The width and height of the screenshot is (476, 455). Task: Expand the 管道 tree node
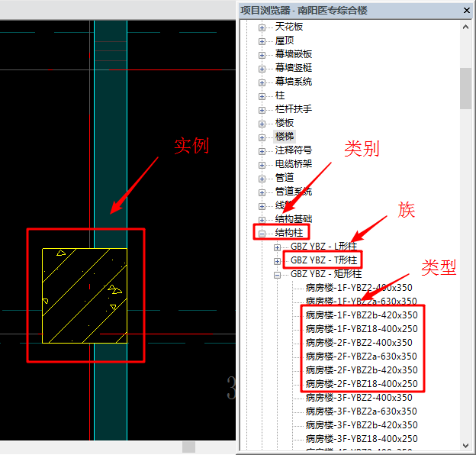(x=262, y=179)
